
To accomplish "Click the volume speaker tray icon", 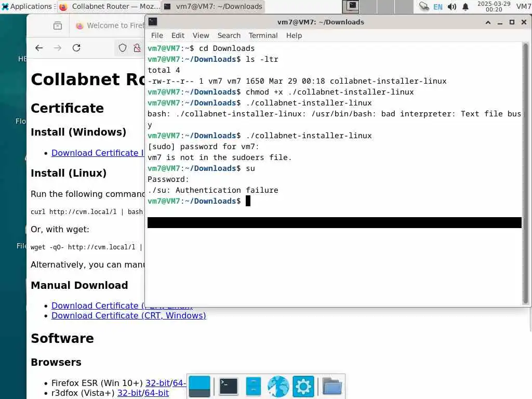I will click(x=451, y=7).
